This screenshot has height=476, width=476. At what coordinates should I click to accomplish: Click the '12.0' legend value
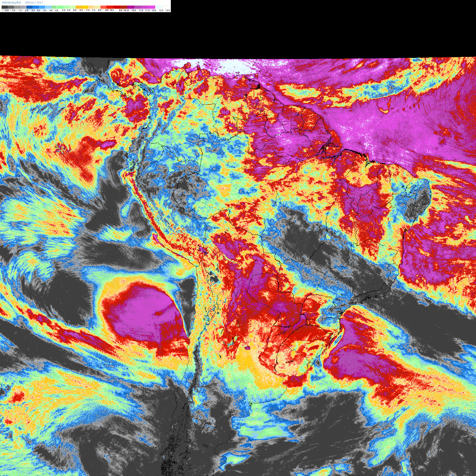154,10
